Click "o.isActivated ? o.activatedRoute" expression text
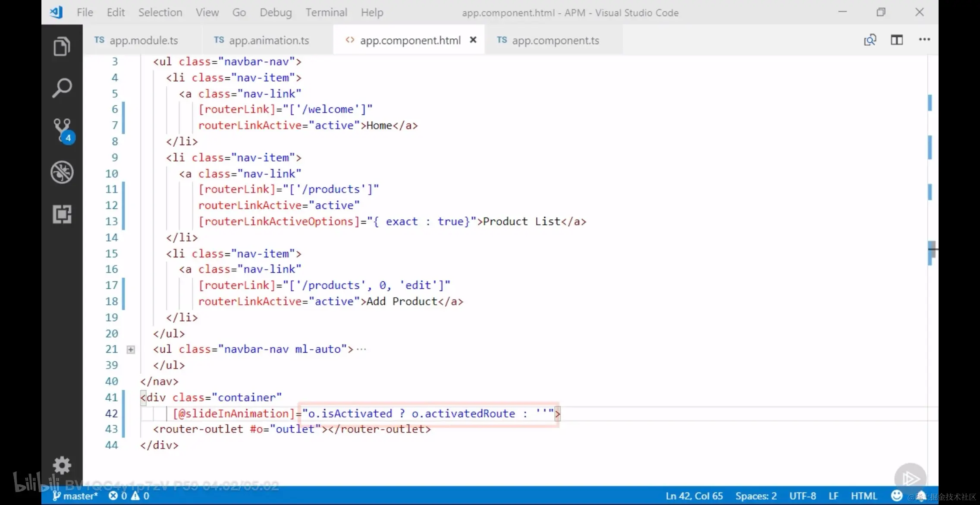Image resolution: width=980 pixels, height=505 pixels. 411,413
